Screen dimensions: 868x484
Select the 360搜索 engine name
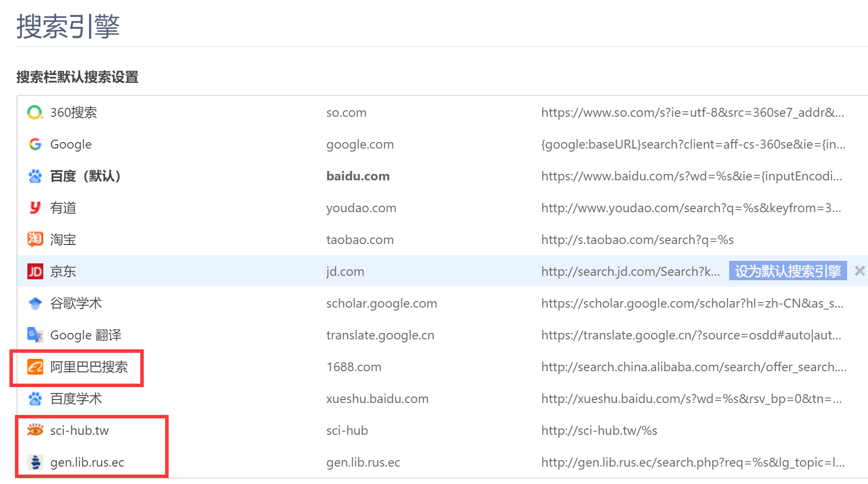click(x=74, y=112)
